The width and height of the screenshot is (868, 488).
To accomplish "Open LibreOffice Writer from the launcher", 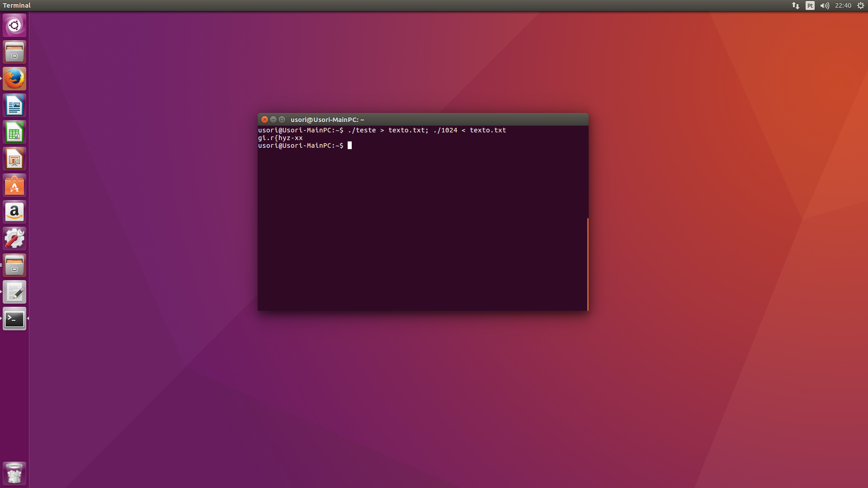I will click(x=14, y=105).
